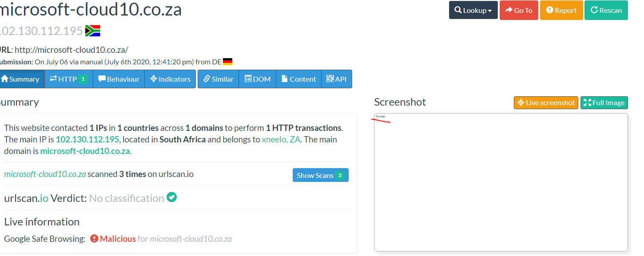Click the German flag beside DE
The image size is (644, 256).
(227, 61)
